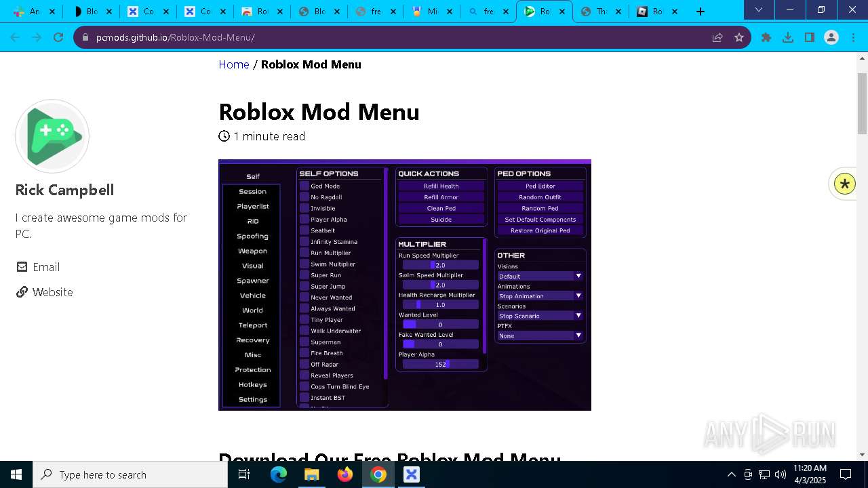Screen dimensions: 868x488
Task: Open the network icon in system tray
Action: pos(764,474)
